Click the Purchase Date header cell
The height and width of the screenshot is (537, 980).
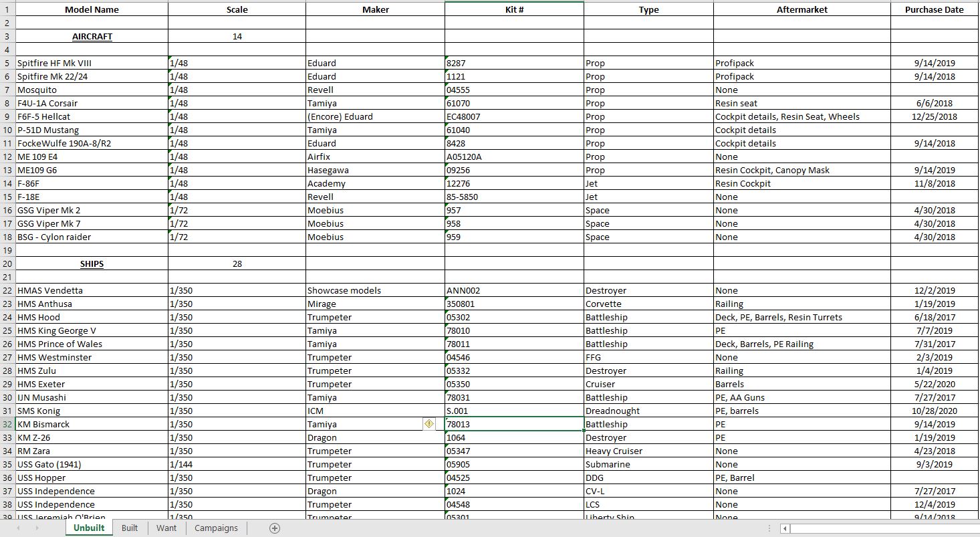coord(934,9)
